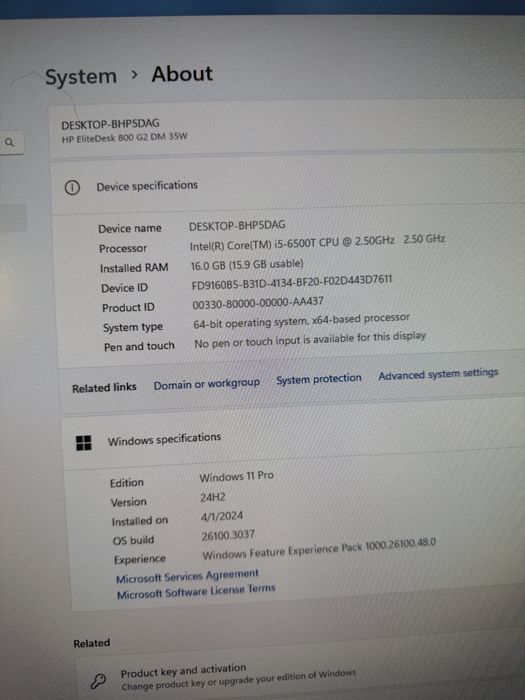Viewport: 525px width, 700px height.
Task: Select Device name value DESKTOP-BHP5DAG in specifications
Action: pos(237,225)
